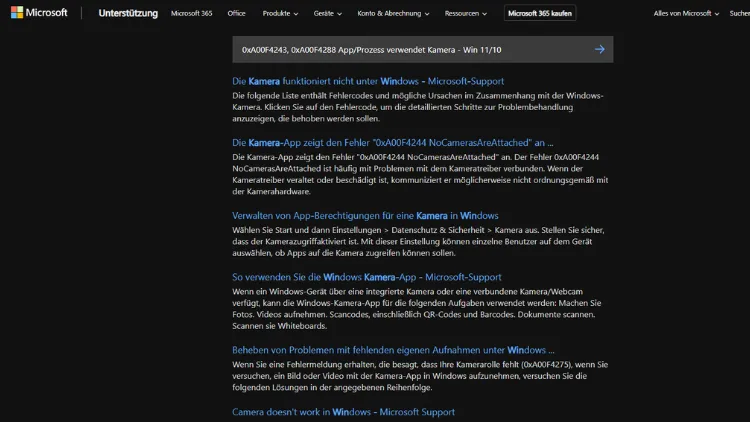Open the Unterstützung home link
Viewport: 750px width, 422px height.
128,13
